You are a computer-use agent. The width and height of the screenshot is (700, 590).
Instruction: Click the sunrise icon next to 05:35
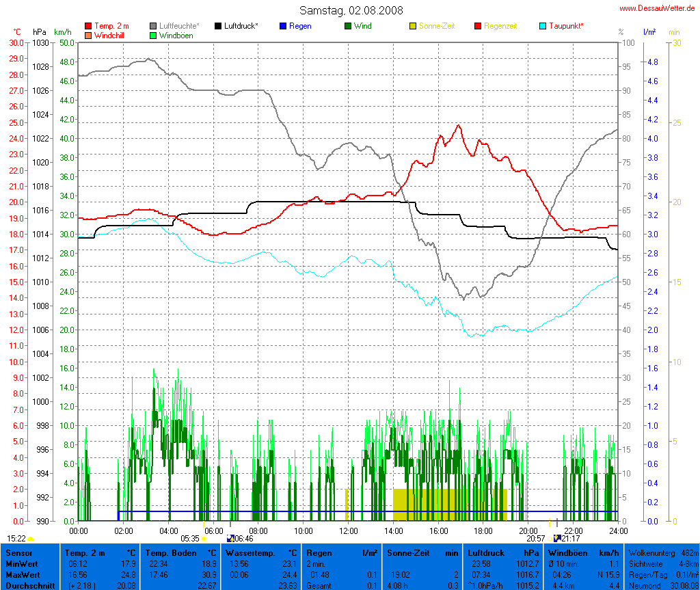coord(204,539)
